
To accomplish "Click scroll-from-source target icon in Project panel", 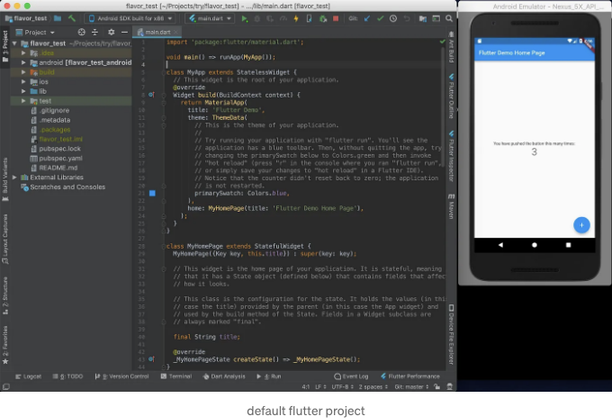I will point(81,32).
